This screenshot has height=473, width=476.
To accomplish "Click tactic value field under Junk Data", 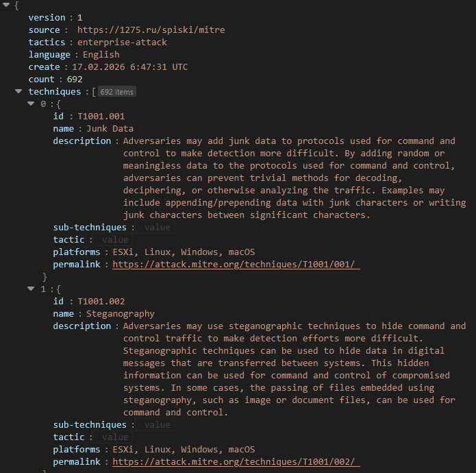I will pyautogui.click(x=114, y=240).
